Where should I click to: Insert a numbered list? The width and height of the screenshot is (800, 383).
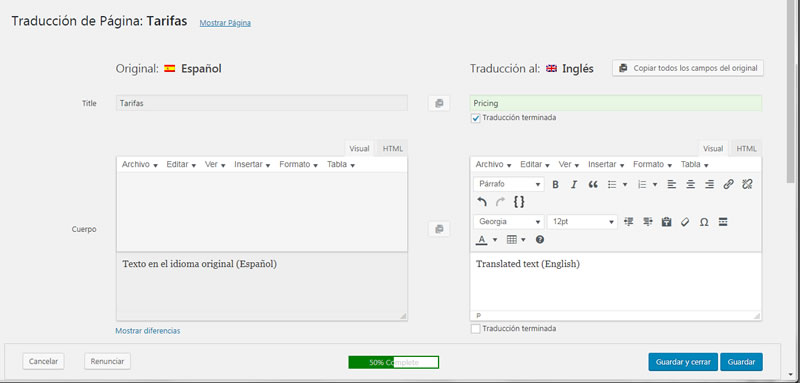point(642,185)
